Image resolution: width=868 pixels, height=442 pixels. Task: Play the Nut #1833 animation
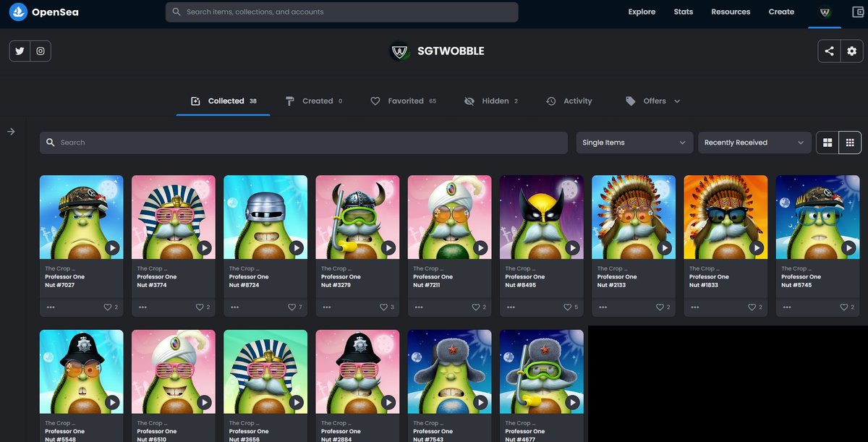point(757,248)
